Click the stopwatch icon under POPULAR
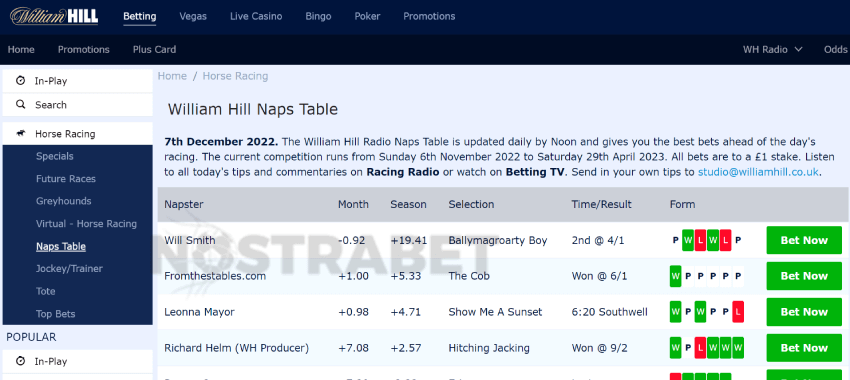The width and height of the screenshot is (850, 380). point(21,361)
